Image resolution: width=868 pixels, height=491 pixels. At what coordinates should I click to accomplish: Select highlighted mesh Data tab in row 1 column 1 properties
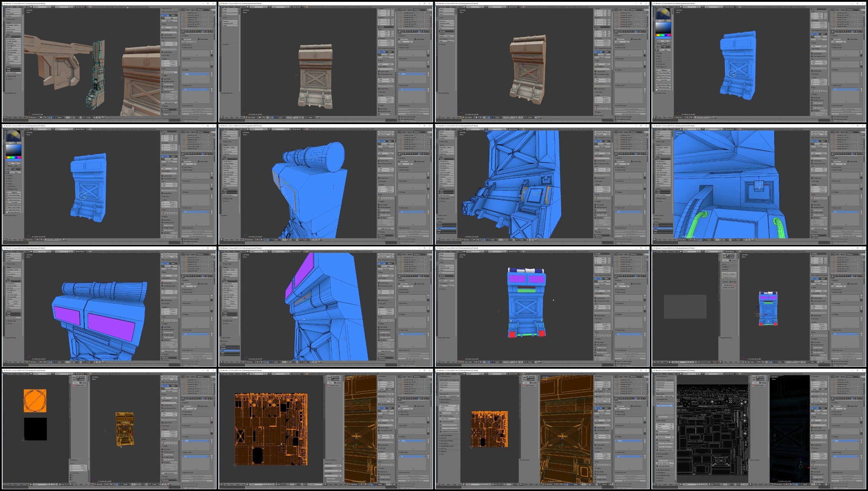tap(203, 31)
